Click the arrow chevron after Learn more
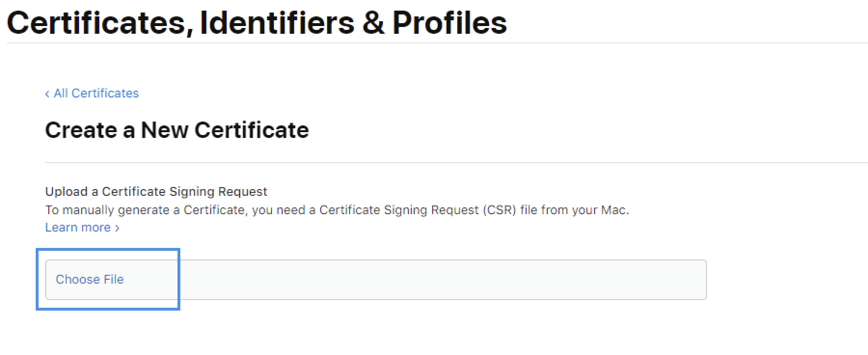Viewport: 868px width, 355px height. point(117,228)
